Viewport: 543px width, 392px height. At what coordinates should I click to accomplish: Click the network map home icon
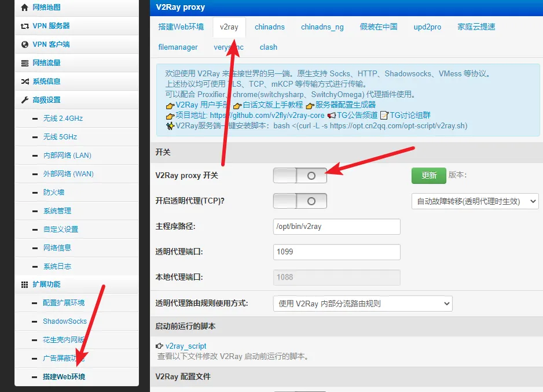[24, 8]
